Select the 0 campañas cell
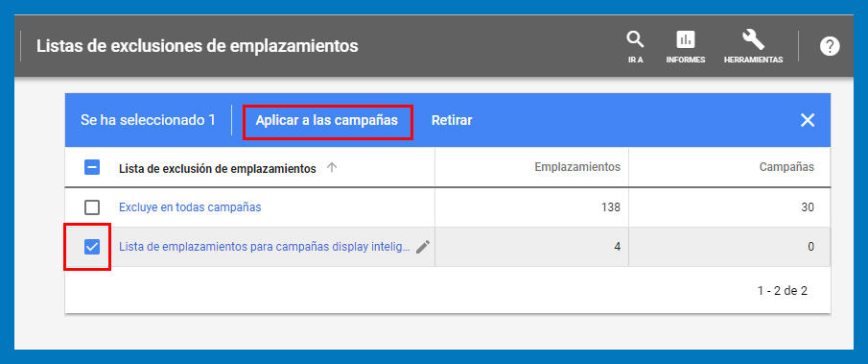This screenshot has height=364, width=868. pyautogui.click(x=730, y=247)
